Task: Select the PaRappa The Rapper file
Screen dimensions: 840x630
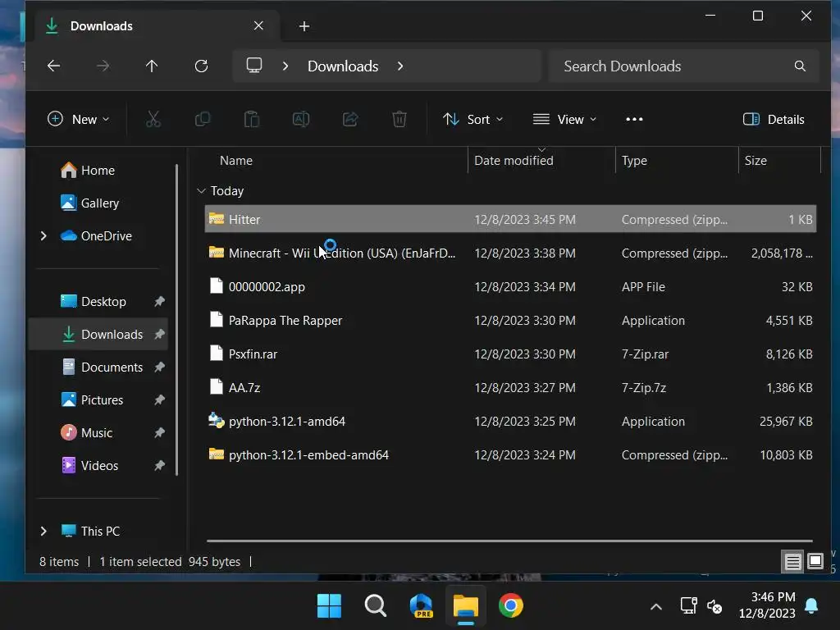Action: click(x=510, y=321)
